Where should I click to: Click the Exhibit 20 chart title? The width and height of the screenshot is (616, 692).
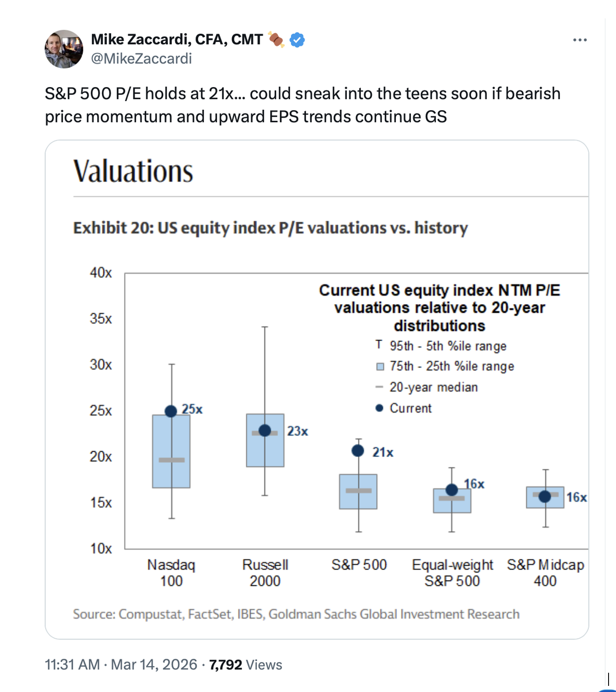tap(270, 228)
